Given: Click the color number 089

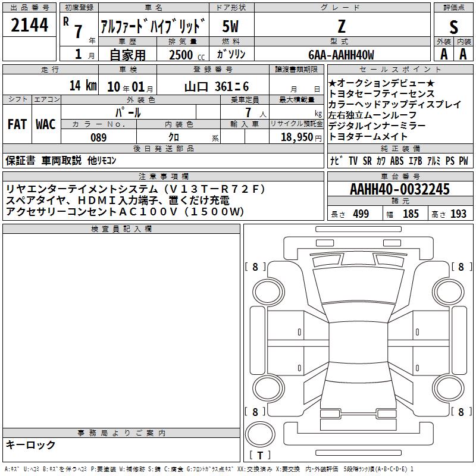Looking at the screenshot, I should 99,137.
